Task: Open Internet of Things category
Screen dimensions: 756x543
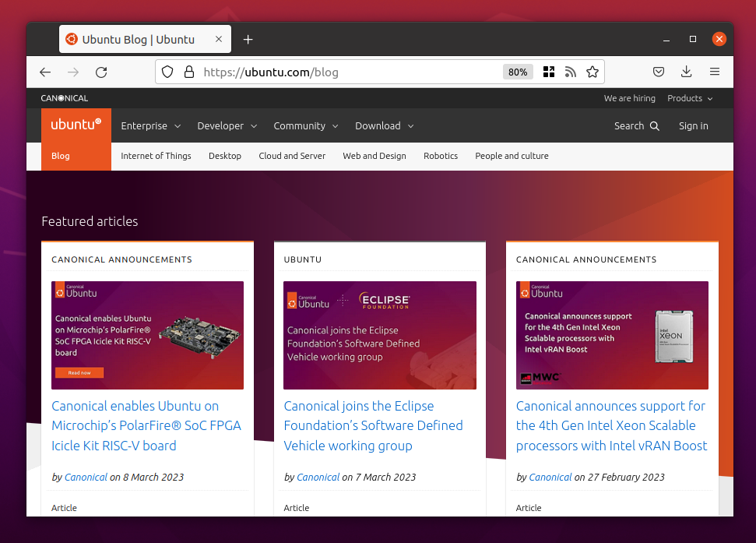Action: [156, 156]
